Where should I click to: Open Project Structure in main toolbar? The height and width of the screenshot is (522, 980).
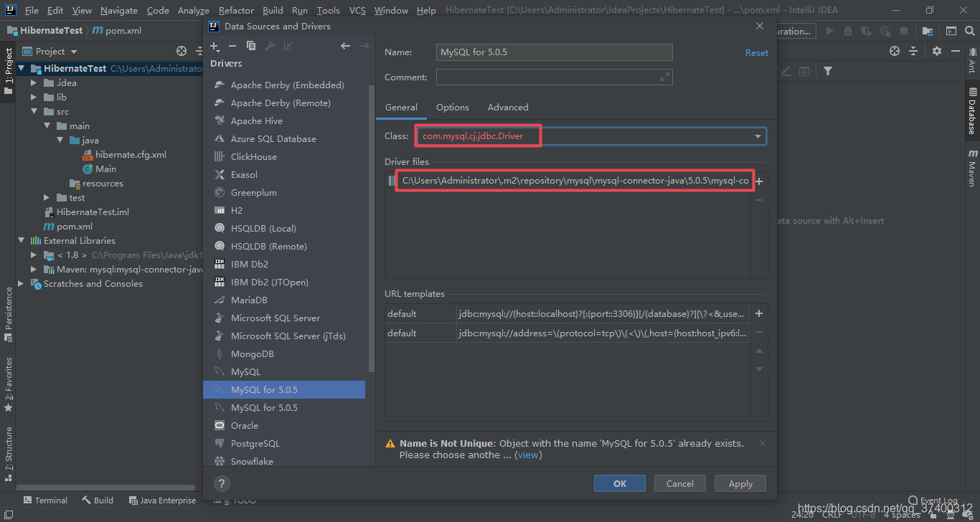[x=928, y=32]
